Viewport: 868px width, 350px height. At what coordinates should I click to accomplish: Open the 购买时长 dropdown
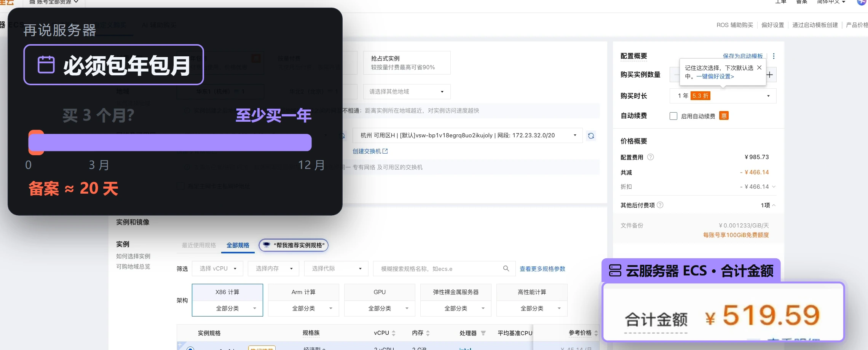pyautogui.click(x=723, y=96)
